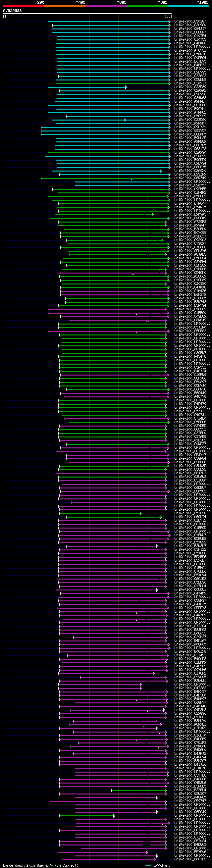
Task: Click the hit label UniRef100_Q501G7
Action: tap(190, 22)
